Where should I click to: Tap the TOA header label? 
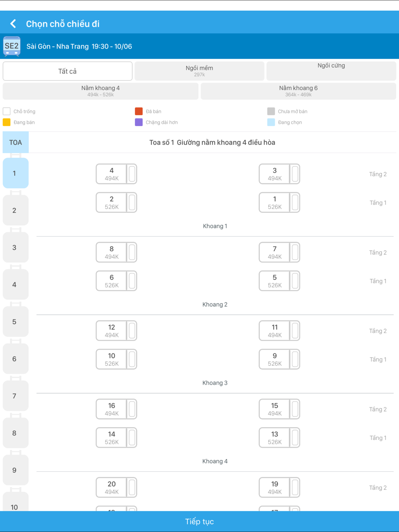click(x=16, y=142)
